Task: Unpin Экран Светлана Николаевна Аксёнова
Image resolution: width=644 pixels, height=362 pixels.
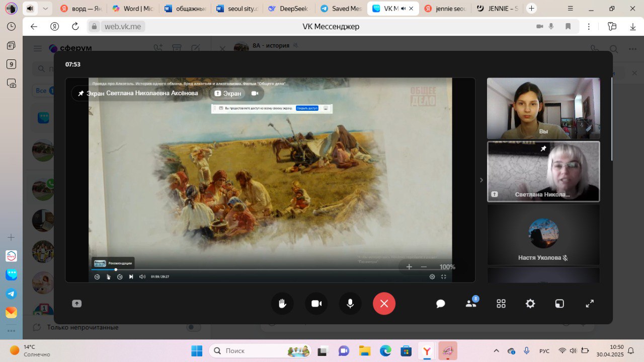Action: point(81,93)
